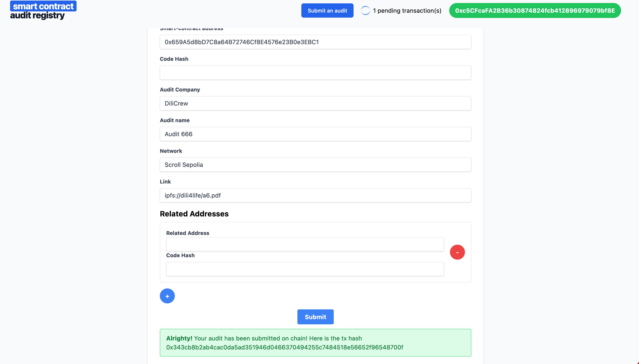The width and height of the screenshot is (639, 364).
Task: Click the Submit an audit button
Action: 327,10
